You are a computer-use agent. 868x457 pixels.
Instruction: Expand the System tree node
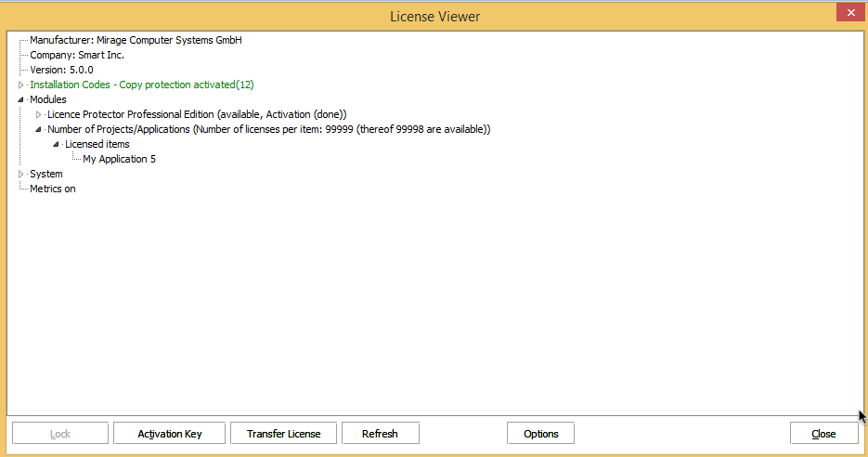(21, 174)
